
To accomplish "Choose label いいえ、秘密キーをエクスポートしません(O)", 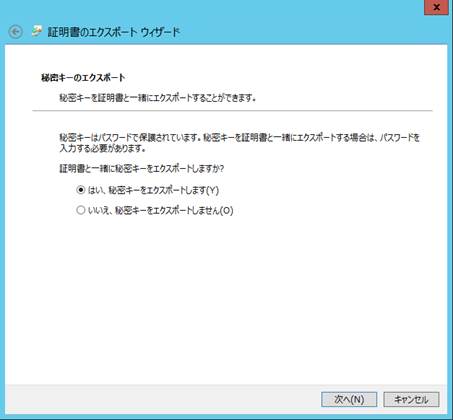I will [160, 210].
